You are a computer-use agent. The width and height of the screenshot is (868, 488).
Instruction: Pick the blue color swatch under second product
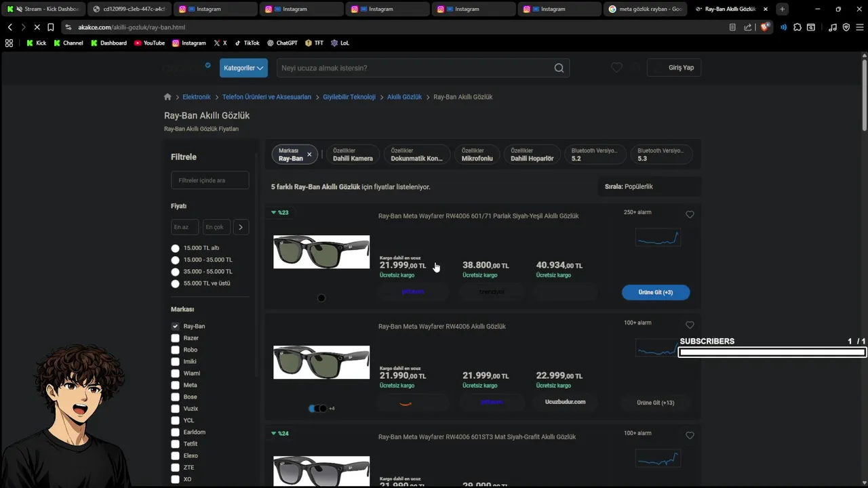click(313, 409)
